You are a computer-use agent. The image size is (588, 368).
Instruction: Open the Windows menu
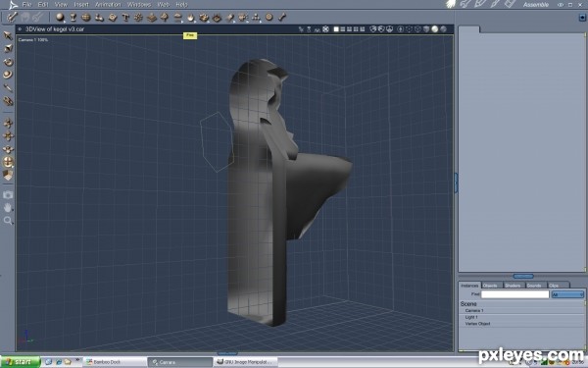139,5
